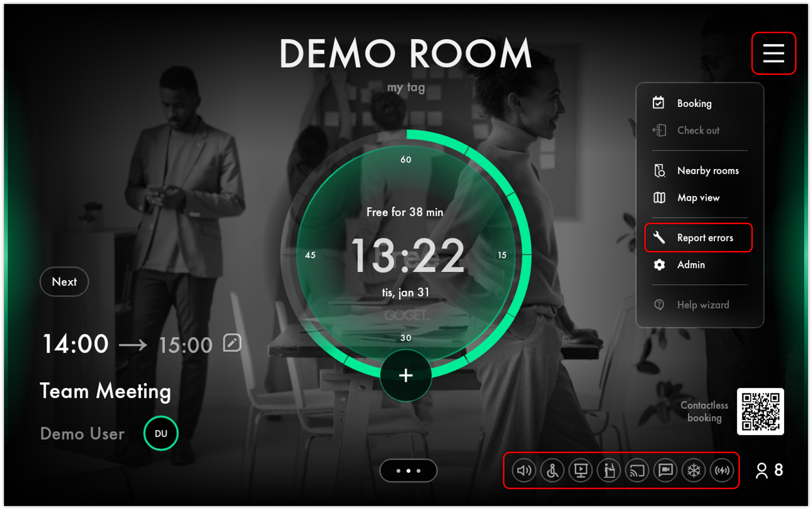Click the Admin gear icon
Viewport: 812px width, 510px height.
pos(659,265)
